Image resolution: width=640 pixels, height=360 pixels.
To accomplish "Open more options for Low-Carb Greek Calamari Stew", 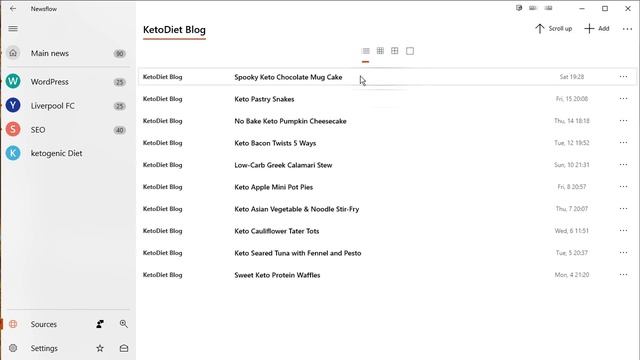I will tap(623, 165).
